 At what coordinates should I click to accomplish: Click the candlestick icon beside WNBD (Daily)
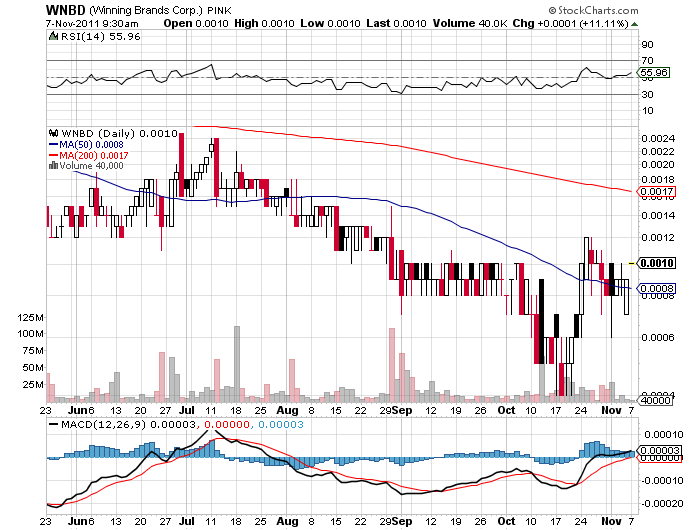click(x=54, y=133)
